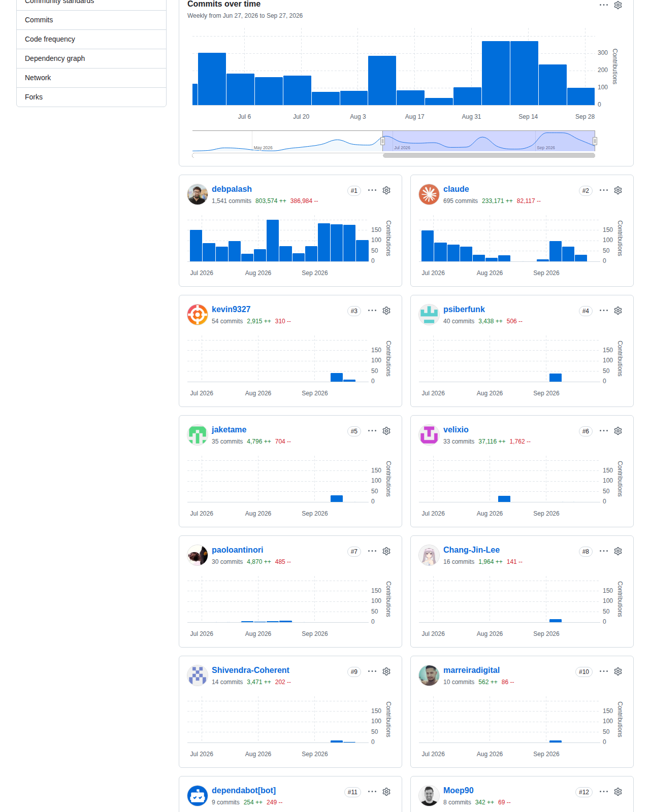Open debpalash profile link
650x812 pixels.
(x=232, y=189)
